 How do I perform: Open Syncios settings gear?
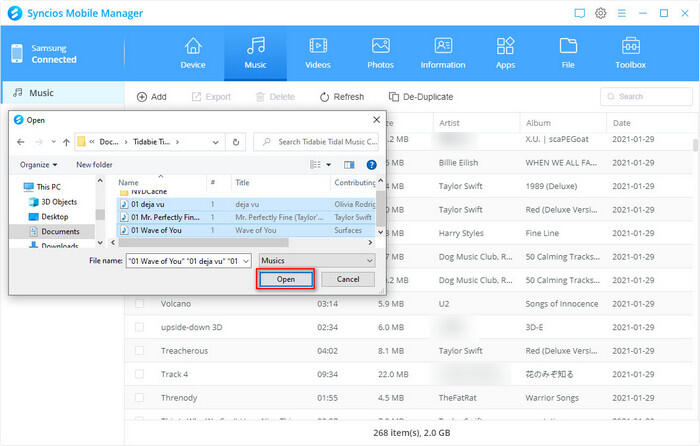(x=600, y=13)
